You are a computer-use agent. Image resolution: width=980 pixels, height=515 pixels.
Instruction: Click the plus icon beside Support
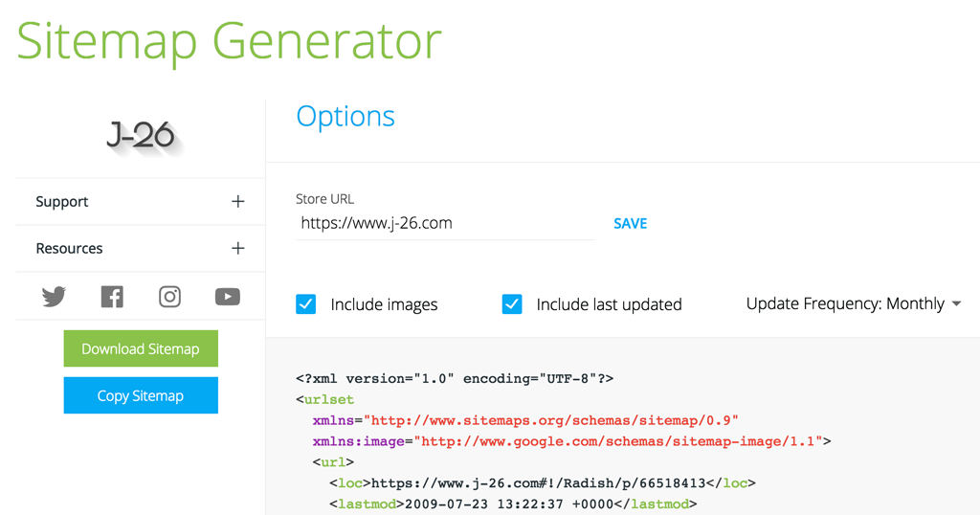coord(238,202)
